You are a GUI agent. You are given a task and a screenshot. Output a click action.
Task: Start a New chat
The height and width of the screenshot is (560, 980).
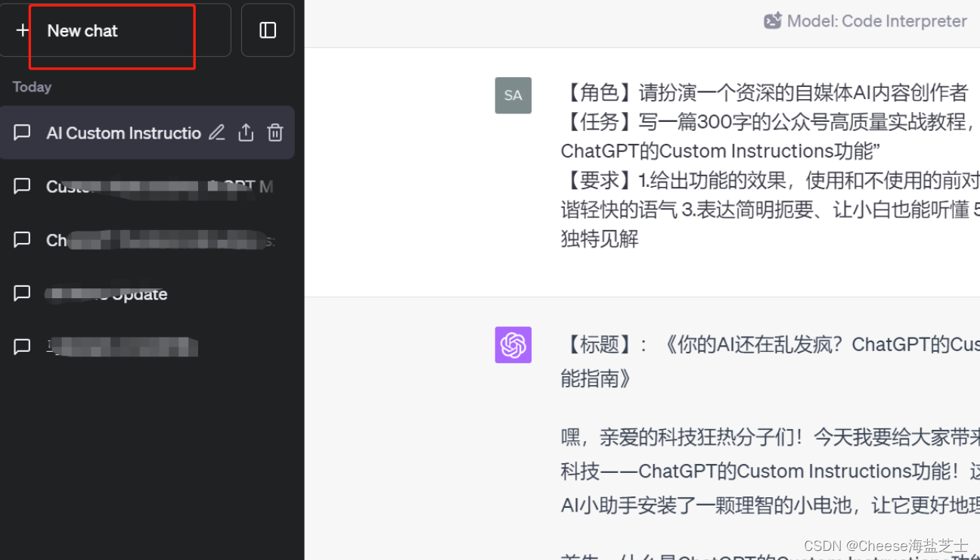[115, 30]
